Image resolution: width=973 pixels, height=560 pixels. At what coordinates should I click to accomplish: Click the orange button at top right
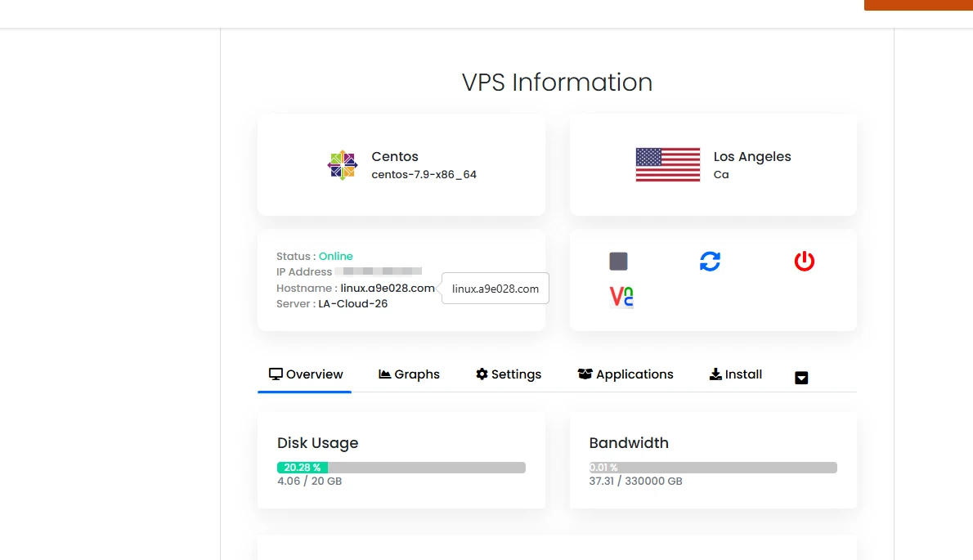pos(918,5)
